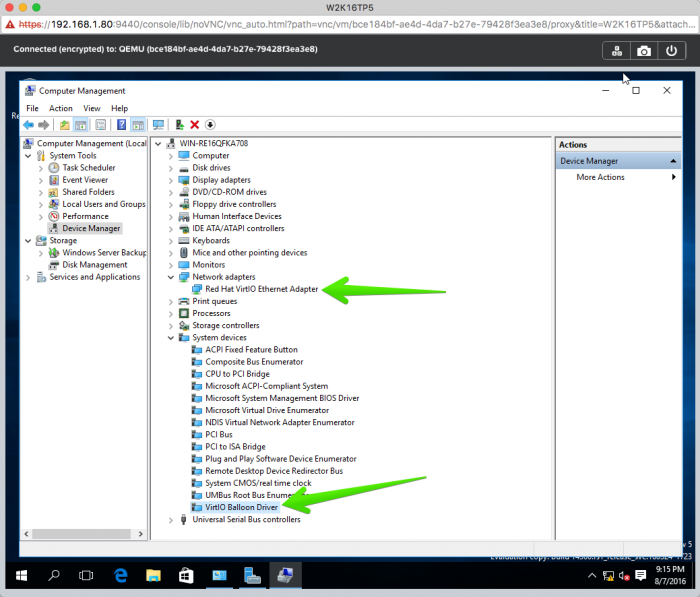Click the console tree horizontal scrollbar thumb
This screenshot has width=700, height=597.
coord(81,534)
